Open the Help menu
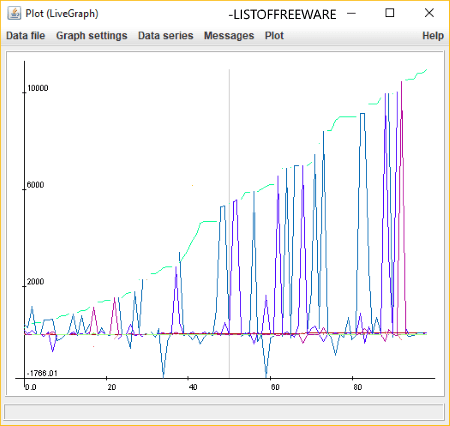This screenshot has width=450, height=426. click(x=433, y=36)
